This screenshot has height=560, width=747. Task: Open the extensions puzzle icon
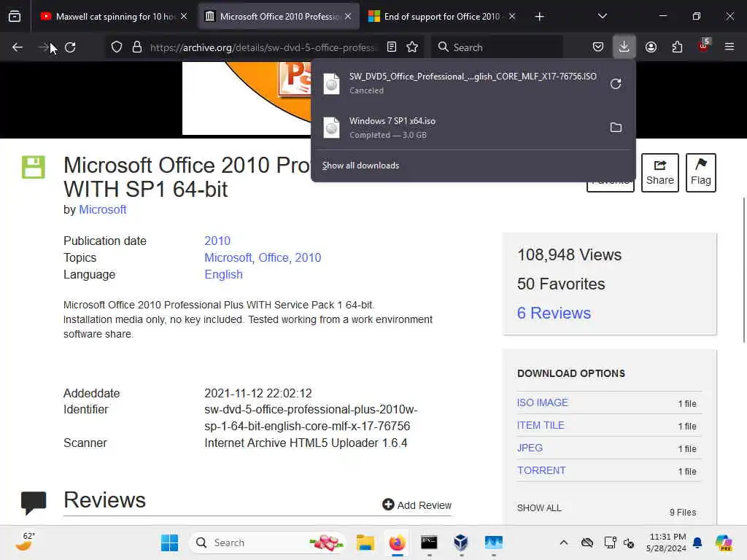(x=677, y=47)
